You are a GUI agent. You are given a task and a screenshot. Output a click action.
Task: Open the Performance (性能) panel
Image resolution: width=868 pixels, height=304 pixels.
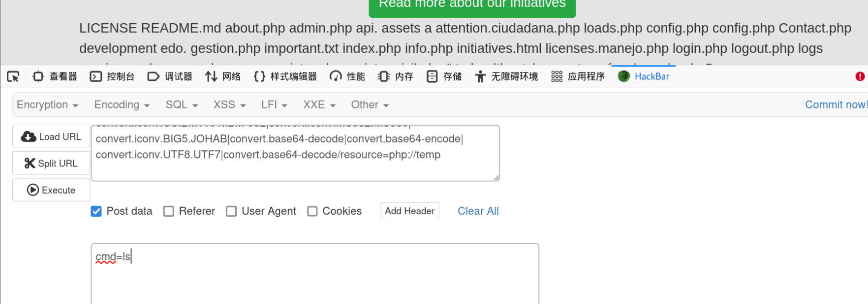[x=347, y=76]
